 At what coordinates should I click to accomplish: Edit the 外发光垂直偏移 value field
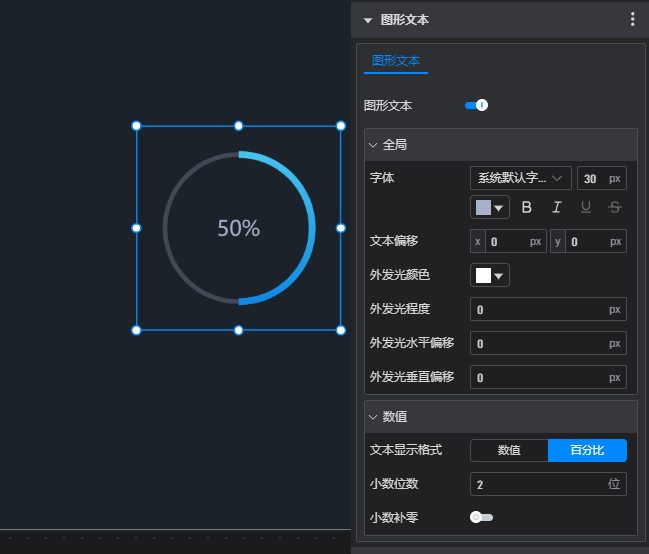pos(548,377)
